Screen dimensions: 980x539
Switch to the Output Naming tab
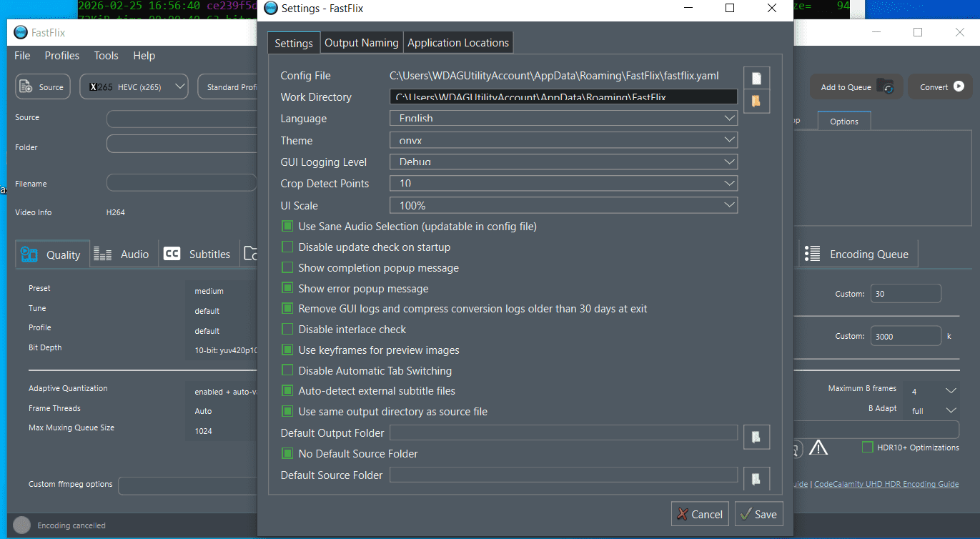pyautogui.click(x=362, y=43)
